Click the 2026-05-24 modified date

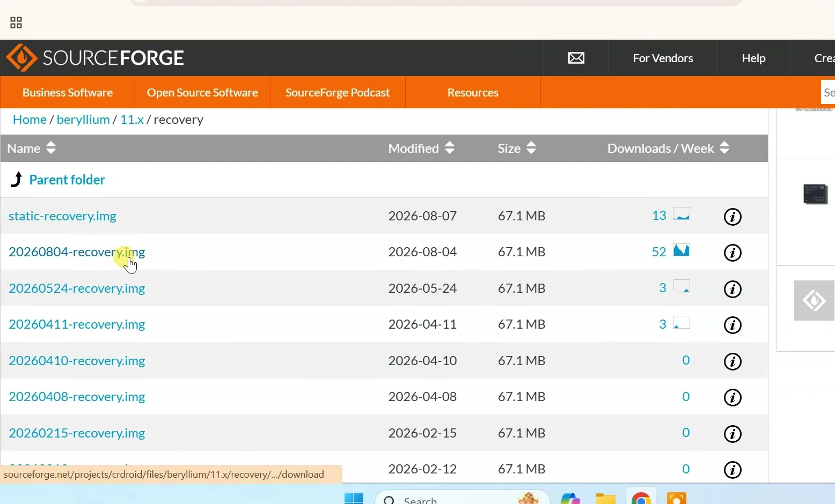tap(422, 288)
